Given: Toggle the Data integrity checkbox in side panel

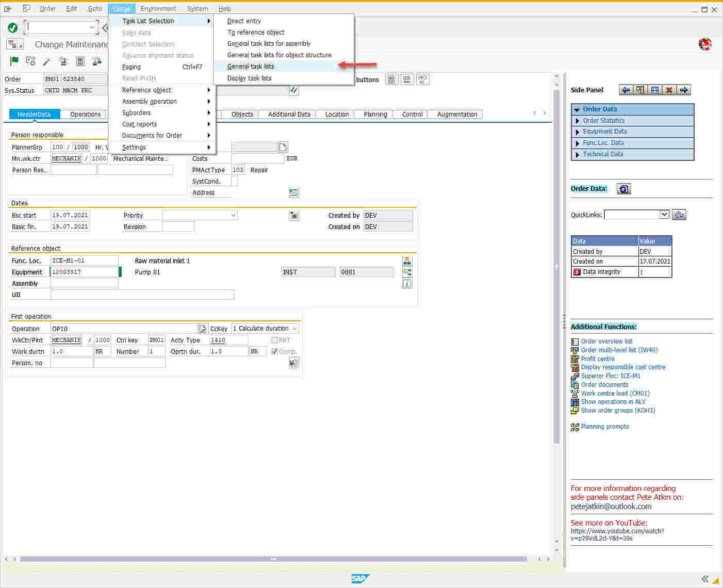Looking at the screenshot, I should click(576, 272).
